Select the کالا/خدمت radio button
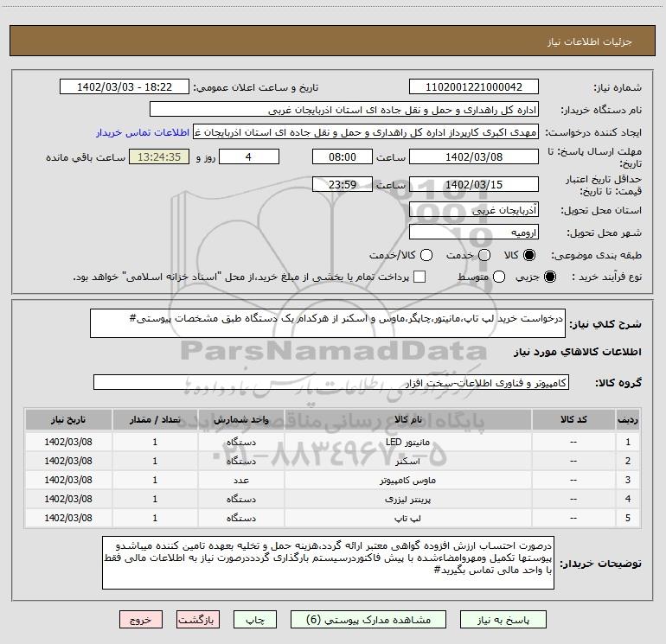The image size is (666, 644). pyautogui.click(x=426, y=255)
